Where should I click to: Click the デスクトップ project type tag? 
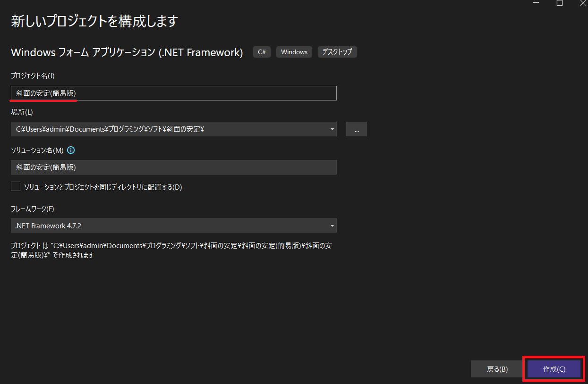(337, 52)
